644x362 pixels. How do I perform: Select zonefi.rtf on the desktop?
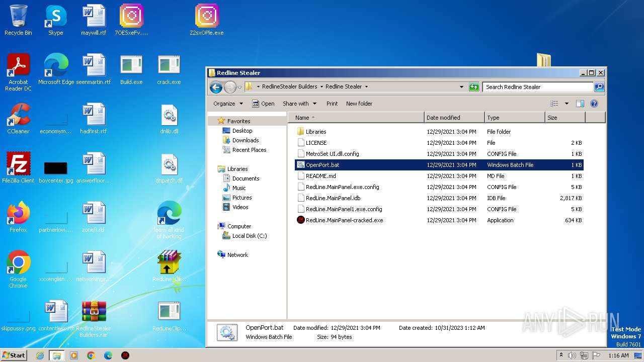click(94, 217)
